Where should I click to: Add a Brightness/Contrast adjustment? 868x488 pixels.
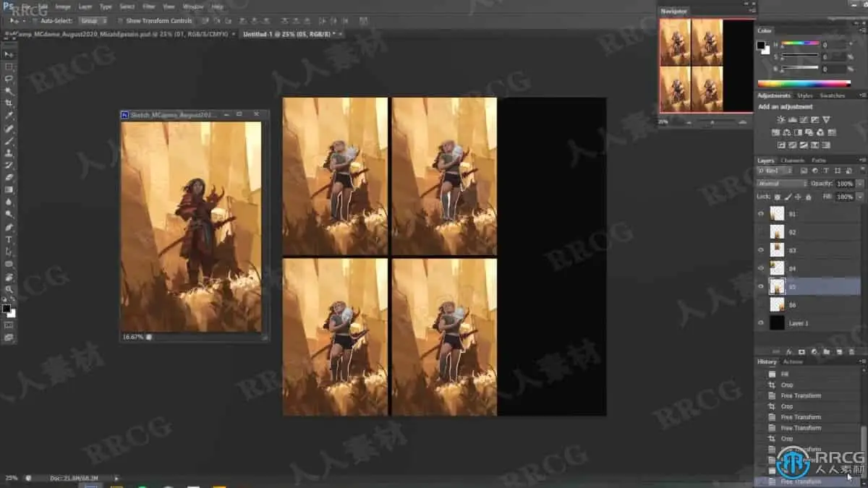(x=780, y=119)
